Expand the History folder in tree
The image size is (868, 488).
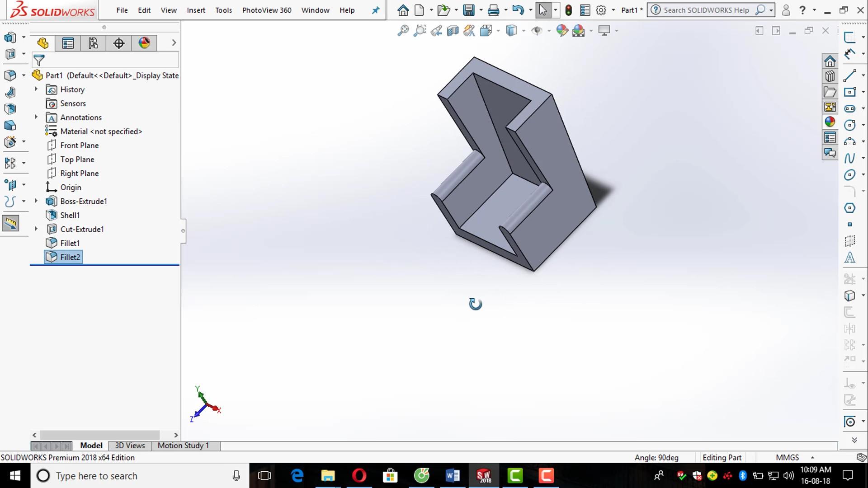point(36,89)
